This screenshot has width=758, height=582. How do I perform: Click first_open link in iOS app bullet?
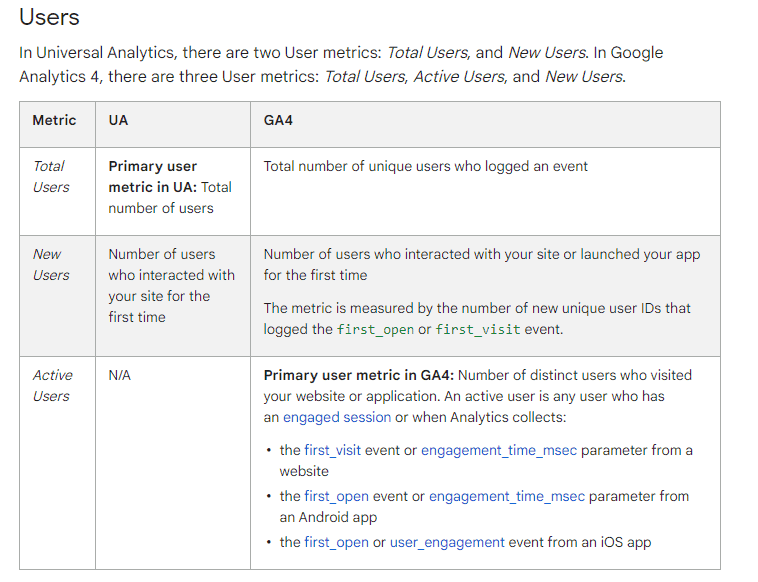coord(336,542)
